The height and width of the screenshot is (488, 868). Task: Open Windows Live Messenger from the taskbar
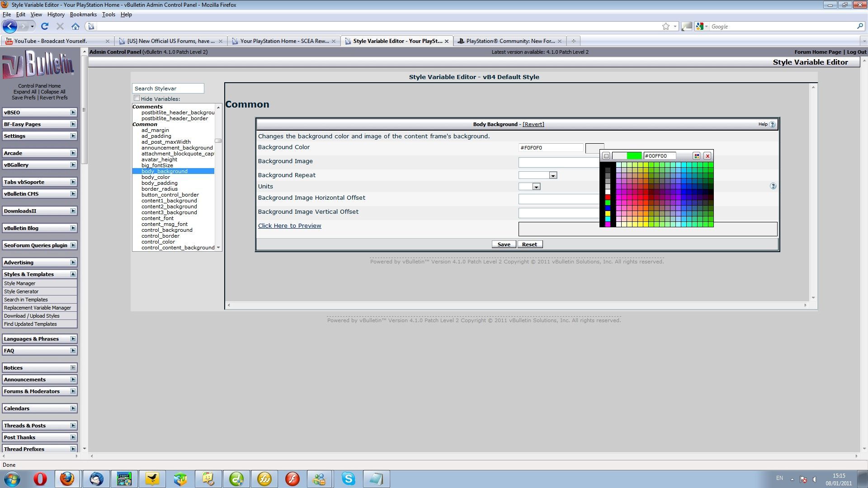click(320, 479)
